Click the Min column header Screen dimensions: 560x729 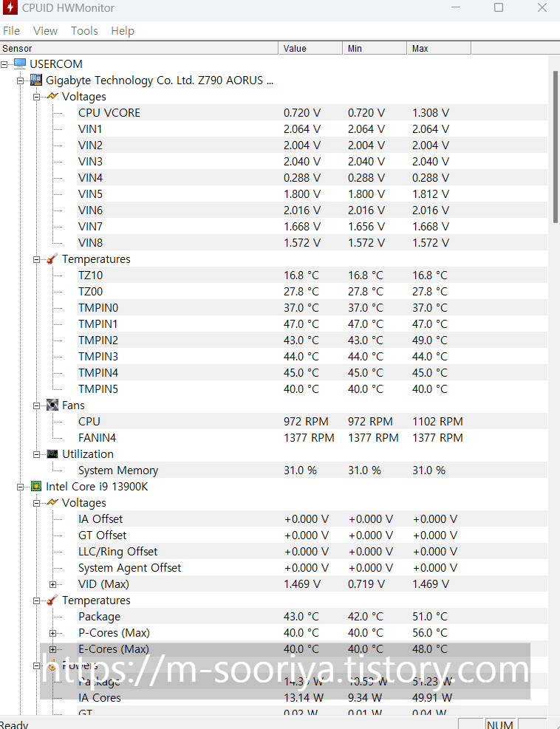tap(375, 48)
